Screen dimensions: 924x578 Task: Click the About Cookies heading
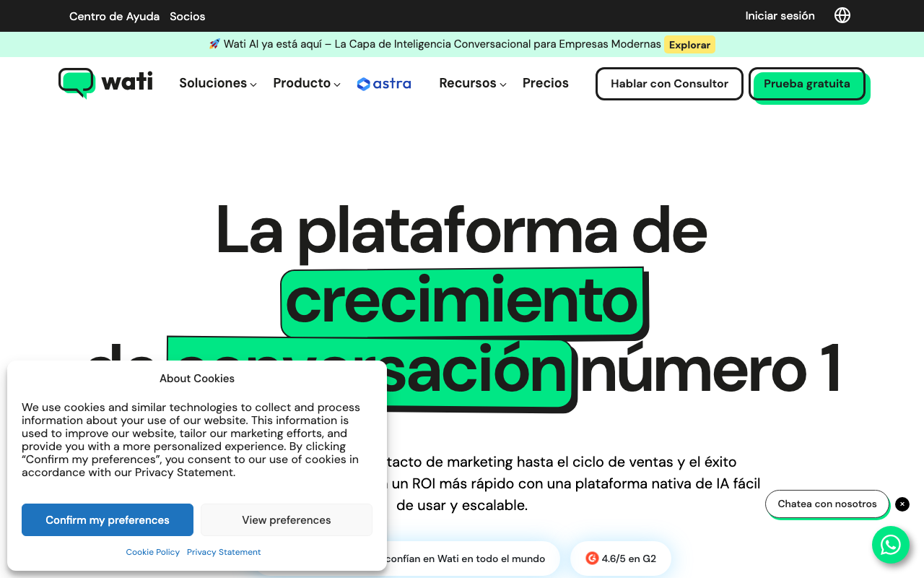pos(197,379)
